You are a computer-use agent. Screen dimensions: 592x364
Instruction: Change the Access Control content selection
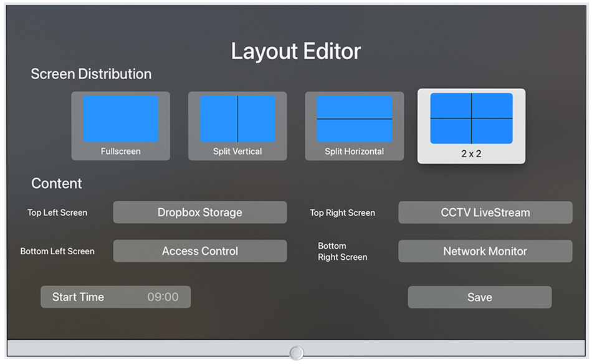click(199, 251)
